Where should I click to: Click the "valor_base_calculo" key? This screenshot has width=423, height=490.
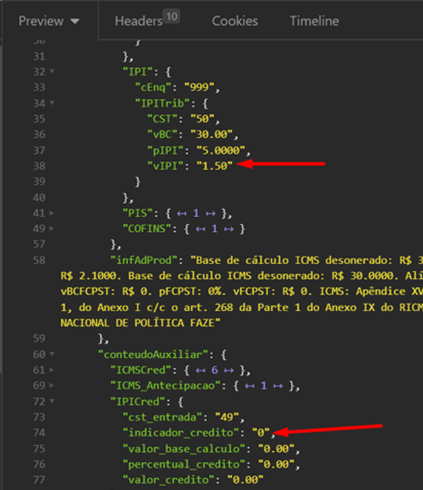pos(184,449)
